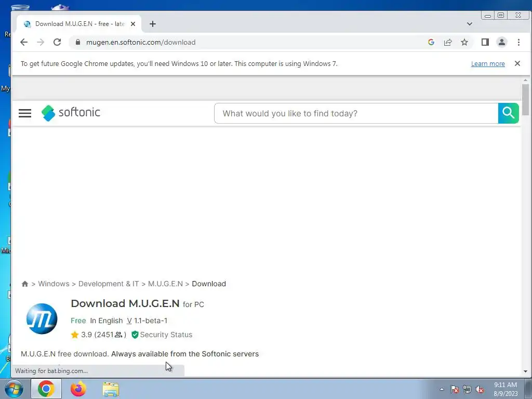Click the teal search button
532x399 pixels.
coord(508,113)
